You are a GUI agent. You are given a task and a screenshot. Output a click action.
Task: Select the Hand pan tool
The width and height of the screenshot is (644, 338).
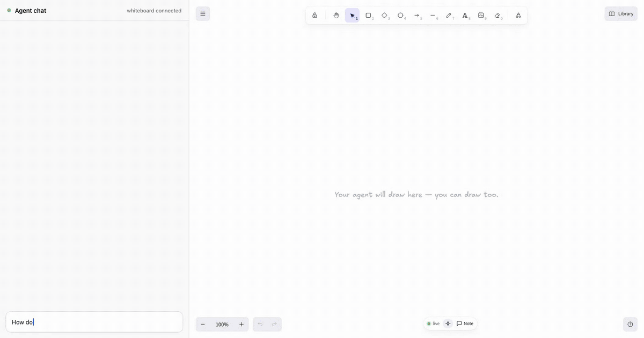[x=336, y=16]
